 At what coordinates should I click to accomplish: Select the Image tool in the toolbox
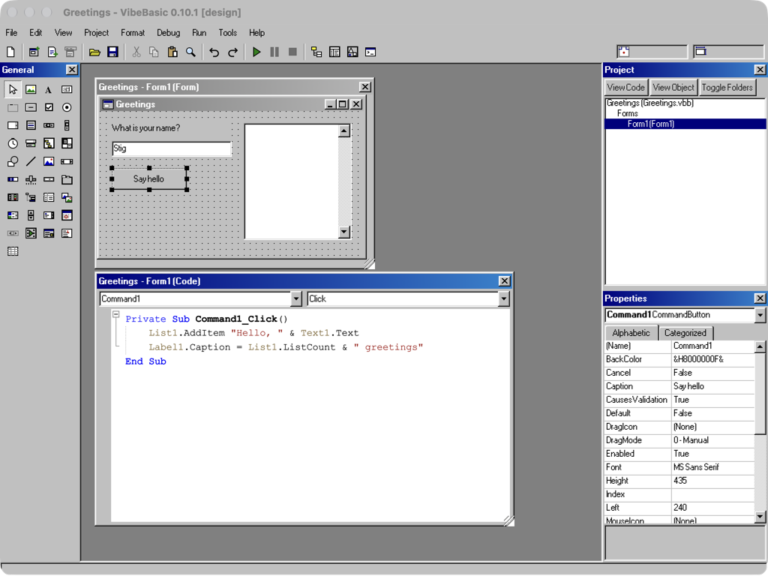click(48, 162)
